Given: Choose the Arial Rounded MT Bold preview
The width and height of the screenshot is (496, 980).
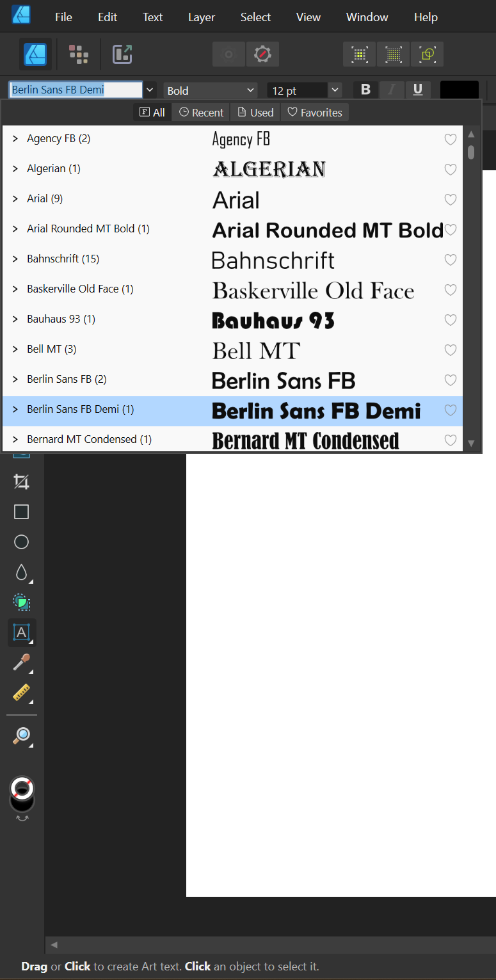Looking at the screenshot, I should coord(328,230).
